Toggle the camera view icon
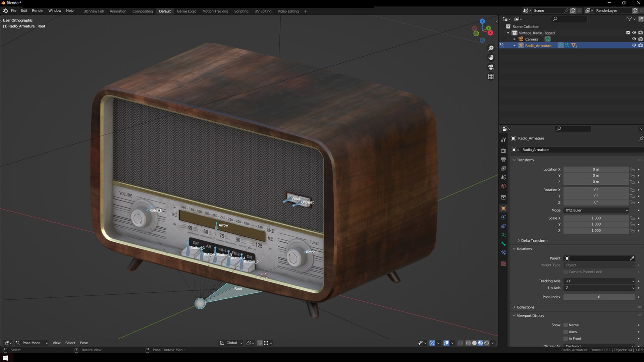Viewport: 644px width, 362px height. [491, 67]
